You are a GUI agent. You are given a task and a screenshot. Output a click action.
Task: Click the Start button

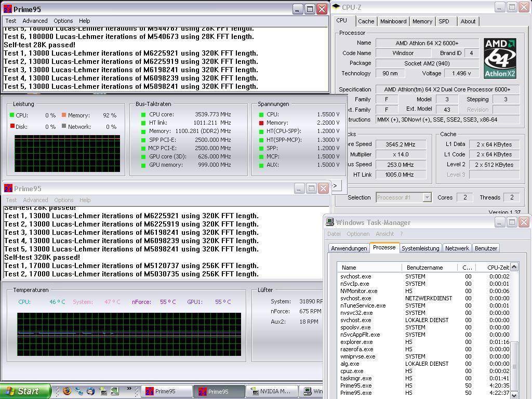25,391
